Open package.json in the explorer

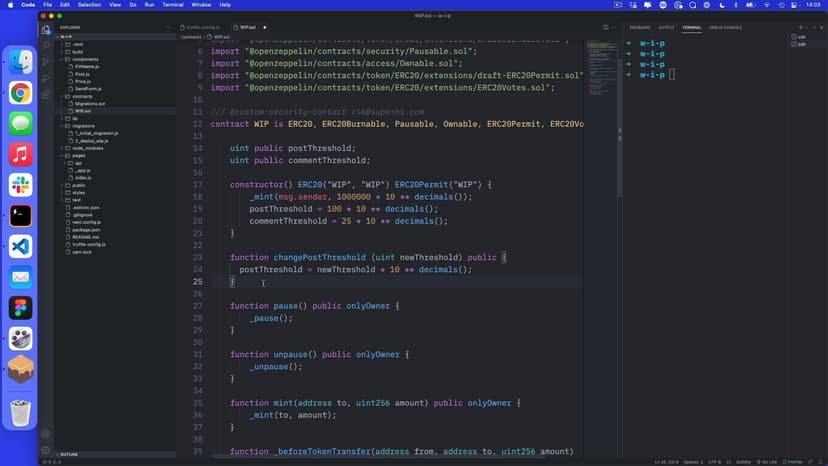tap(87, 229)
